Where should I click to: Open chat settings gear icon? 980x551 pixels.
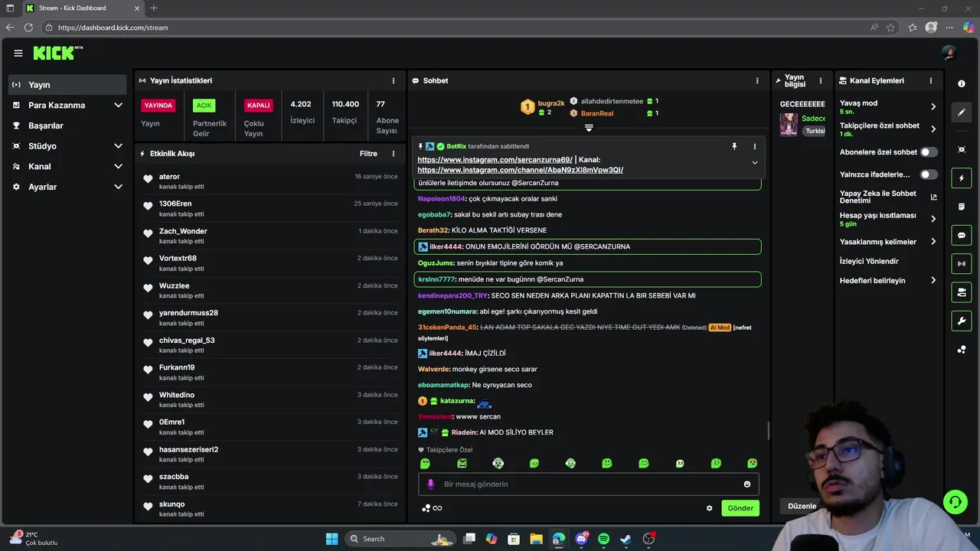coord(709,508)
